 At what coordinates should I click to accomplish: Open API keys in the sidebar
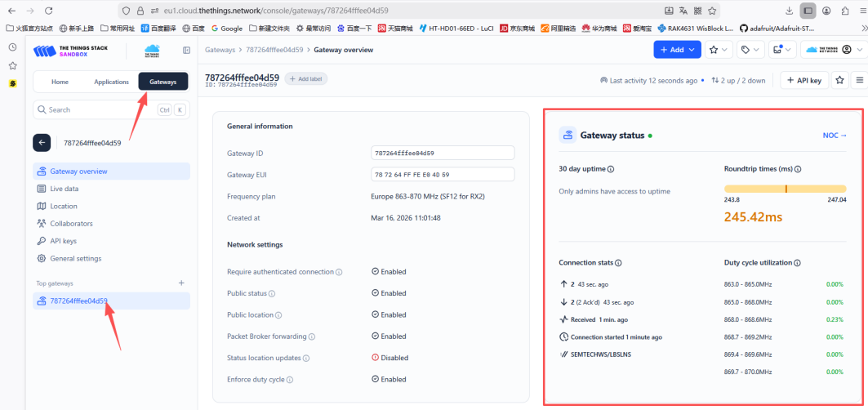click(63, 241)
